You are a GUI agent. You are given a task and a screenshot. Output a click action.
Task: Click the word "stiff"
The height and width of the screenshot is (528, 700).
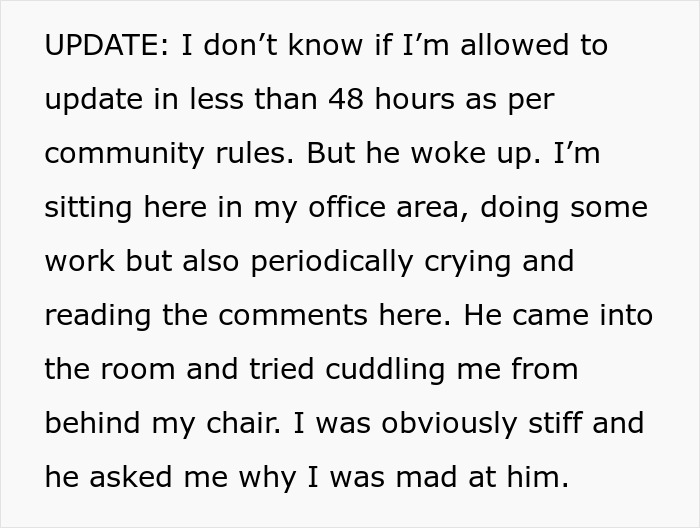[555, 423]
